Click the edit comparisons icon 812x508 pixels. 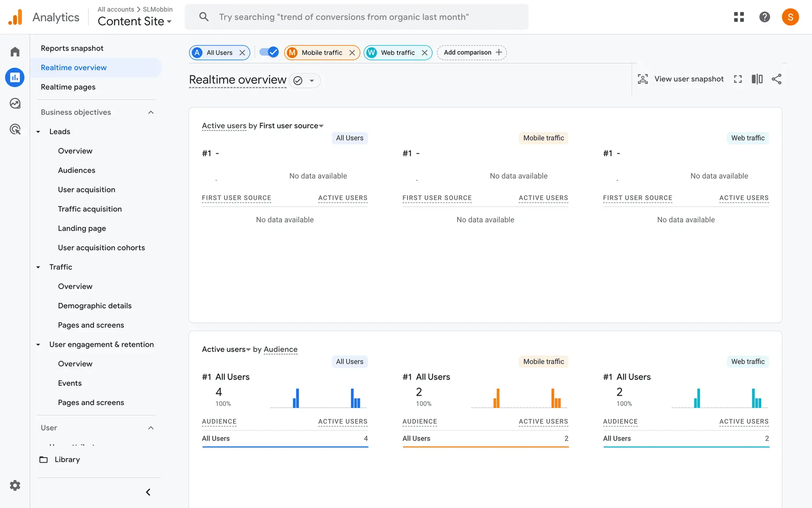point(757,79)
